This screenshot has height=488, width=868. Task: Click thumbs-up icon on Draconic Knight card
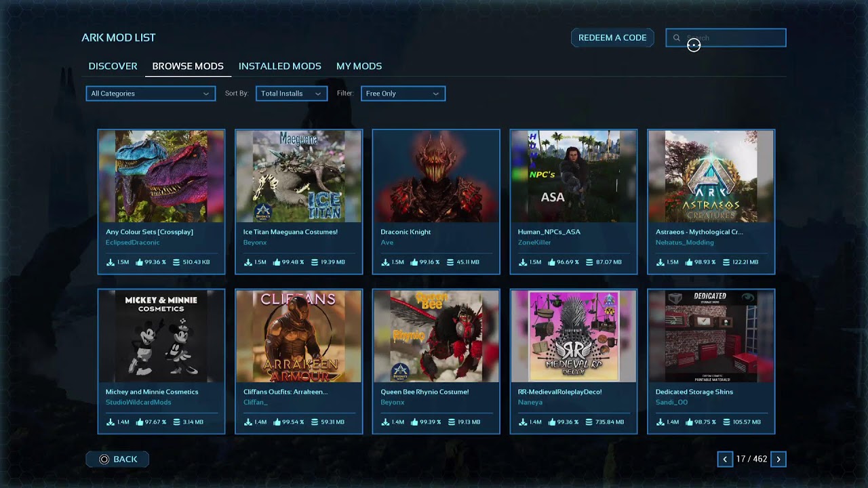coord(414,262)
